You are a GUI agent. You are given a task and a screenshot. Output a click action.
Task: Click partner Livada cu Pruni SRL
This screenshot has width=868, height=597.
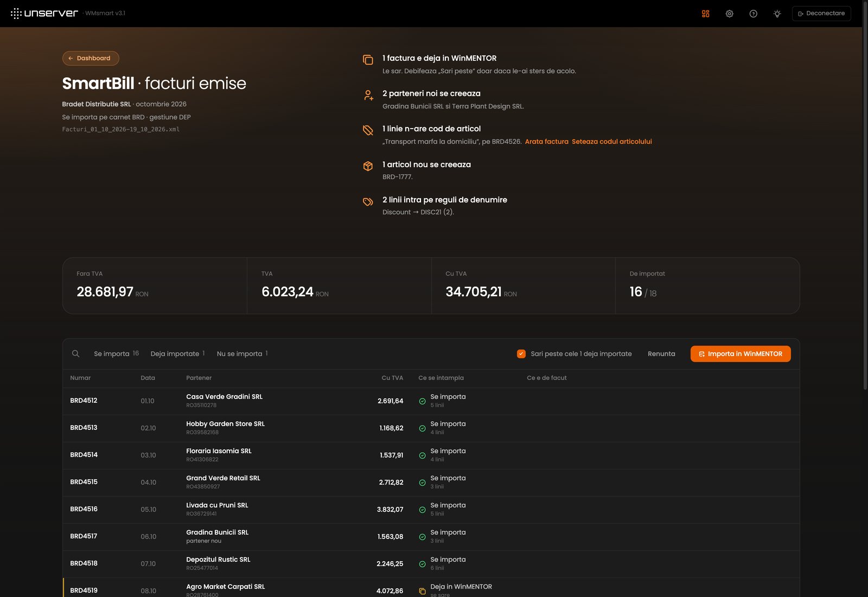pyautogui.click(x=217, y=505)
